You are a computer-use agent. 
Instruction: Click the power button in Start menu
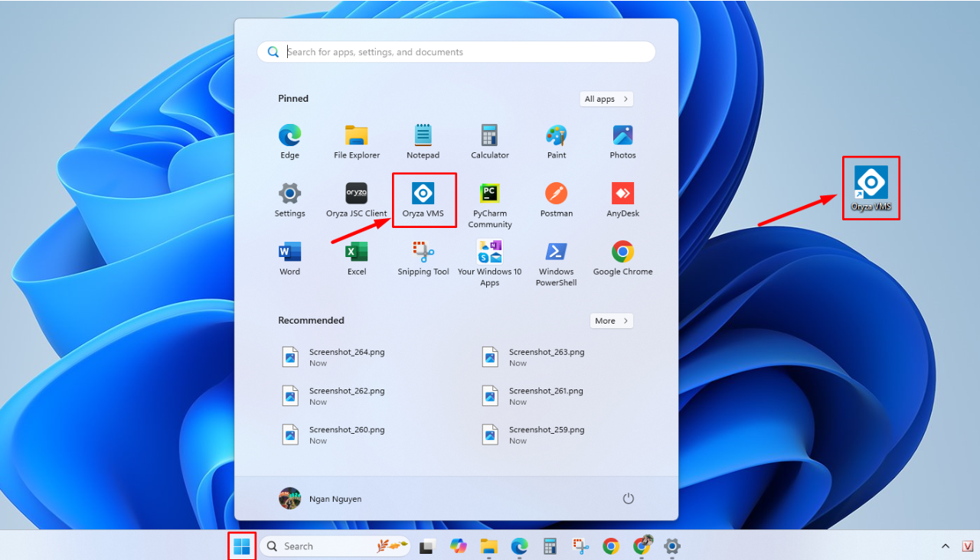click(x=629, y=499)
